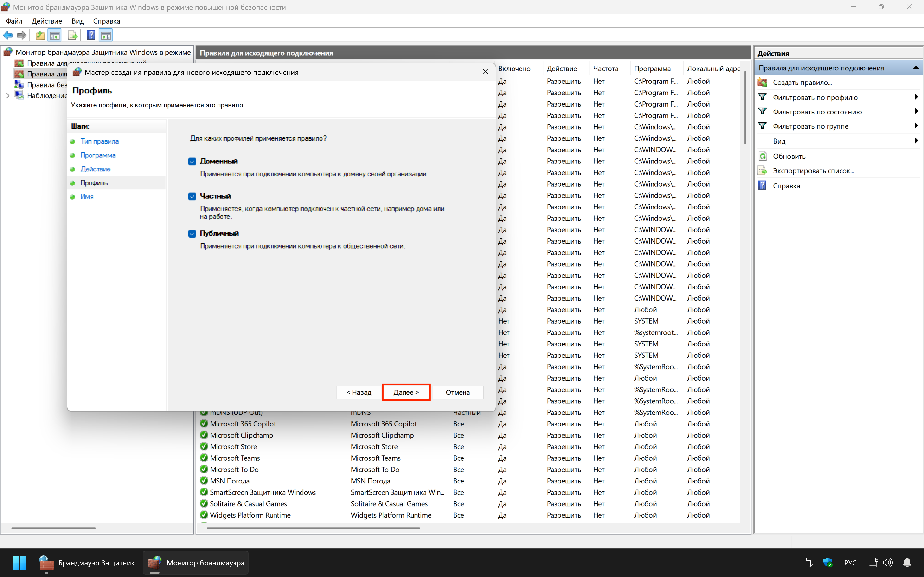Toggle the Публичный profile checkbox
924x577 pixels.
click(192, 233)
